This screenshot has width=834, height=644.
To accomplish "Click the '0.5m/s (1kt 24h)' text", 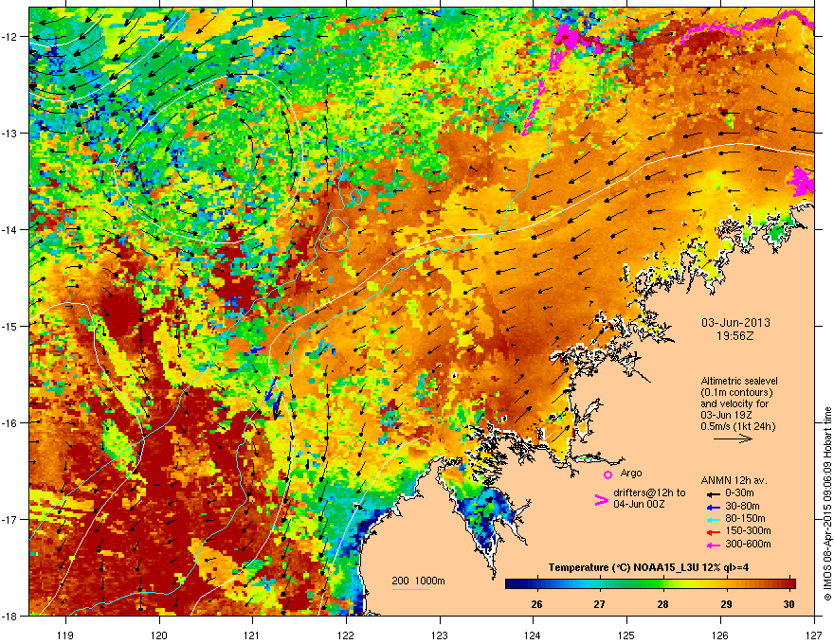I will click(x=737, y=426).
